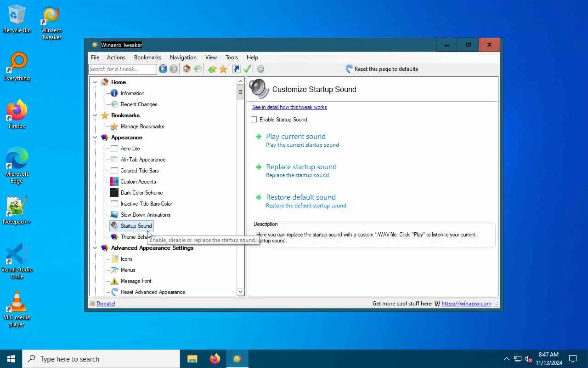Open Manage Bookmarks tree item
588x368 pixels.
tap(142, 126)
